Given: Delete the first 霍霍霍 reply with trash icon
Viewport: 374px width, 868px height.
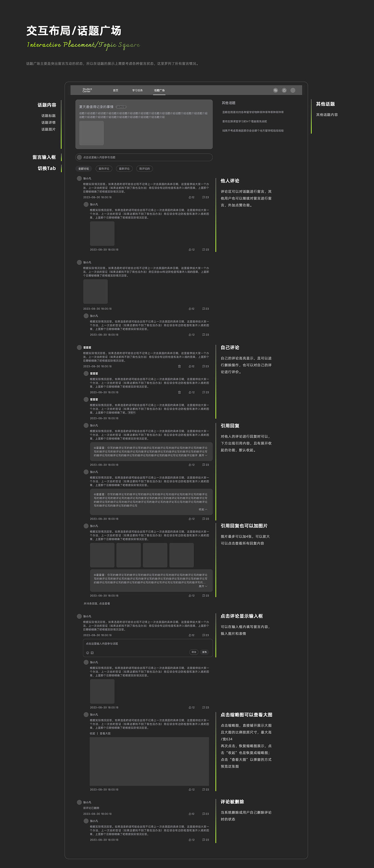Looking at the screenshot, I should pyautogui.click(x=179, y=392).
